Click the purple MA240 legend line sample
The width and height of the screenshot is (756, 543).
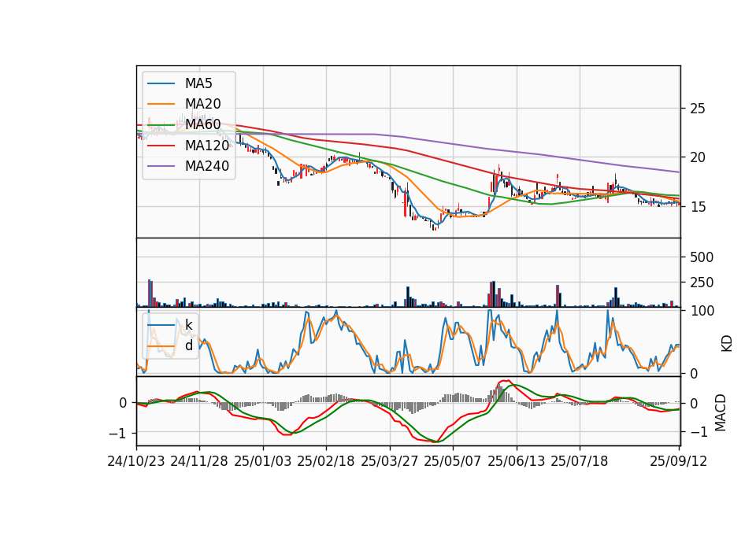(161, 166)
